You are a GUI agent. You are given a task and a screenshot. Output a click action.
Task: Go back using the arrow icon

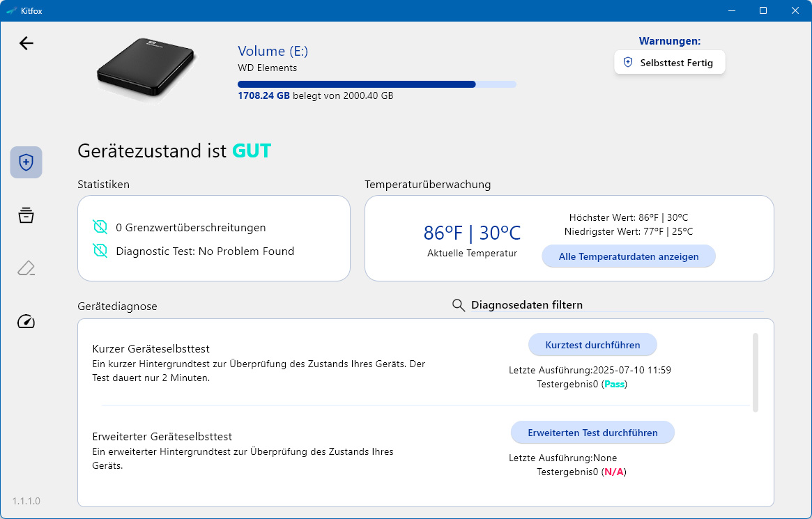(x=26, y=43)
